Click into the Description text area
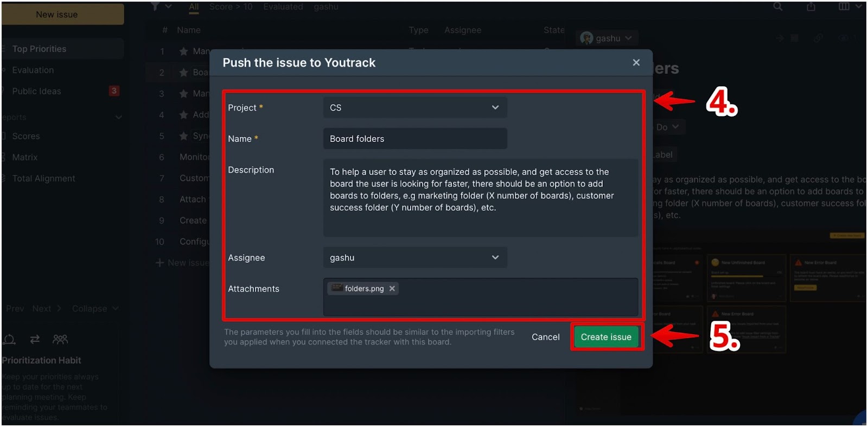The image size is (868, 427). click(481, 198)
